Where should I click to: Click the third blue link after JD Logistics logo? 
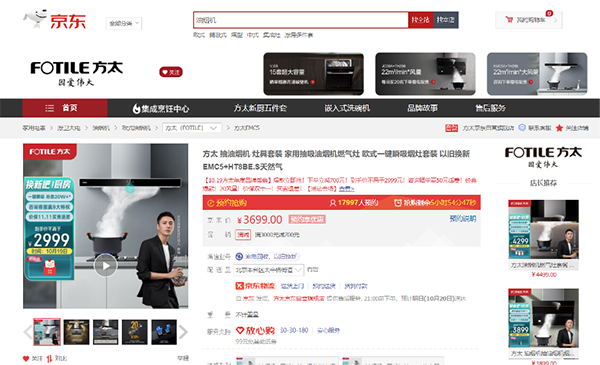pyautogui.click(x=356, y=286)
